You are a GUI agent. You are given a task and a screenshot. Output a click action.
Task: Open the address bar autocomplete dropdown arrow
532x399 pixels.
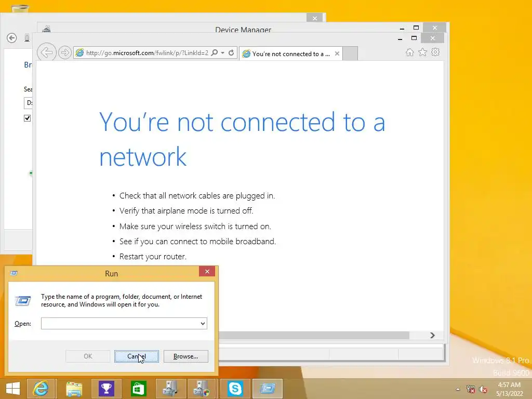[223, 53]
